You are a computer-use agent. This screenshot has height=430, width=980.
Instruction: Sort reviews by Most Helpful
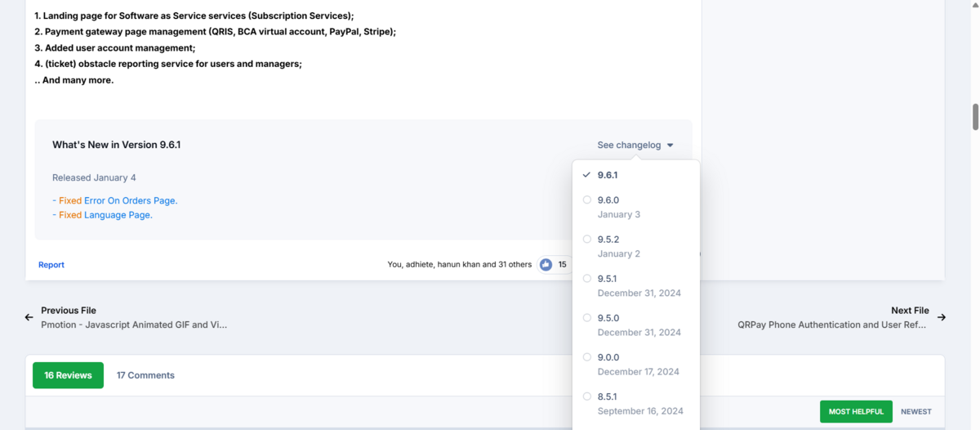point(856,411)
